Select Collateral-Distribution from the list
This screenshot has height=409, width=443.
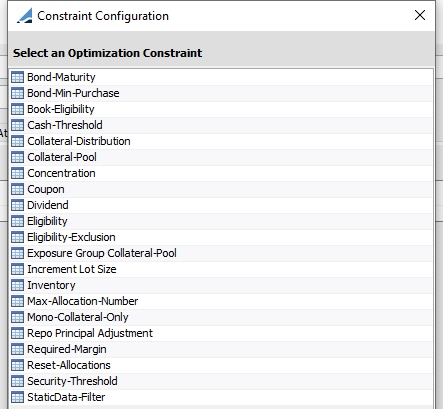tap(222, 141)
